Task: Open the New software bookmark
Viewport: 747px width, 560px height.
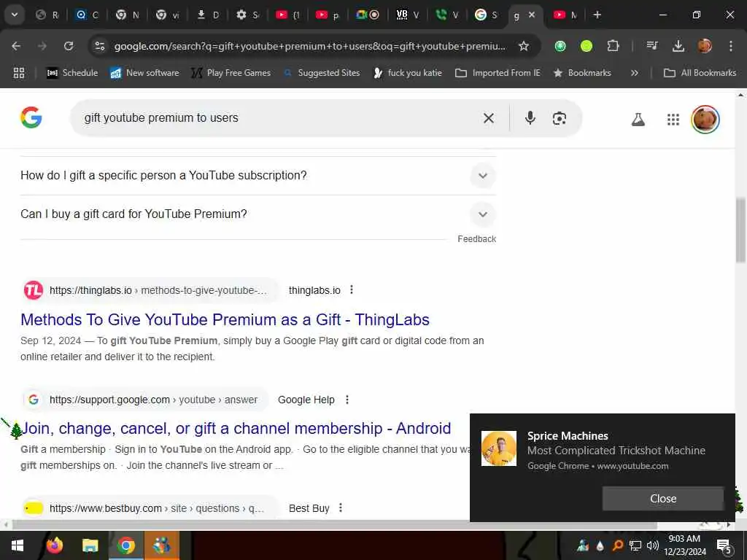Action: click(145, 73)
